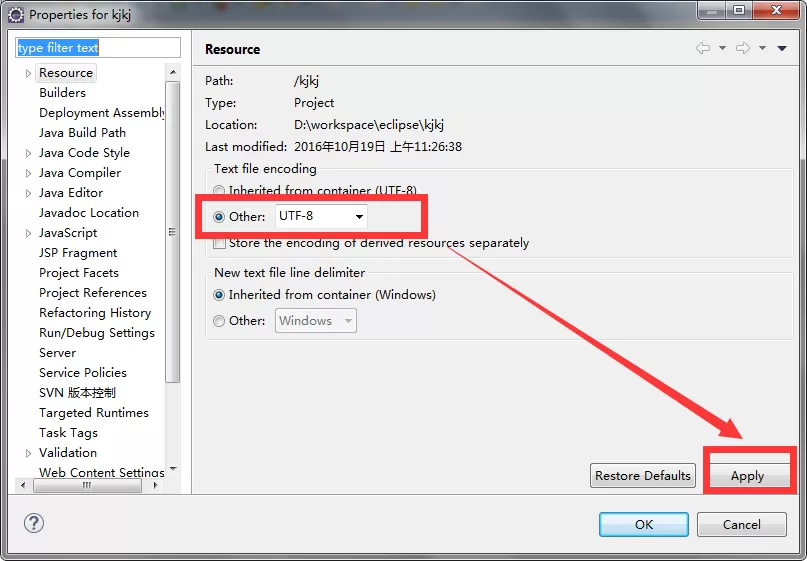This screenshot has width=807, height=561.
Task: Expand the JavaScript tree node
Action: click(x=28, y=234)
